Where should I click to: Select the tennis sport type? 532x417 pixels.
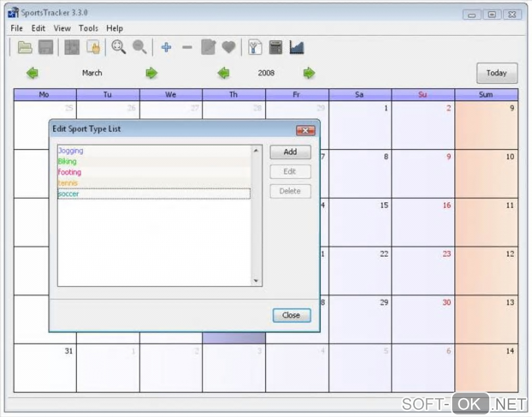click(154, 183)
